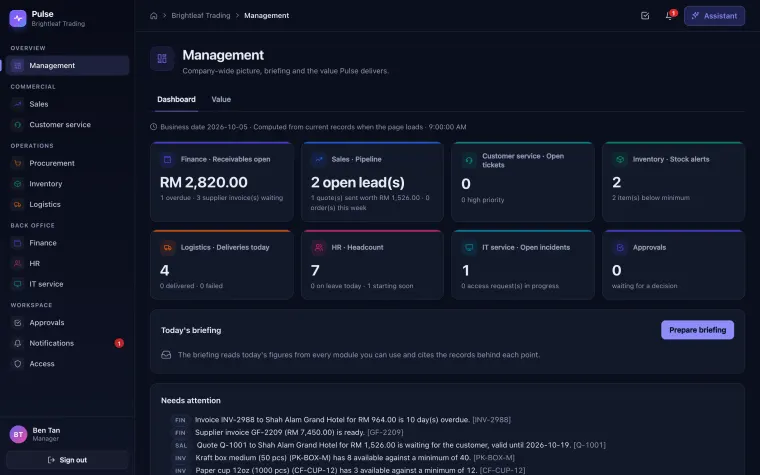Click the Management sidebar icon

(17, 65)
